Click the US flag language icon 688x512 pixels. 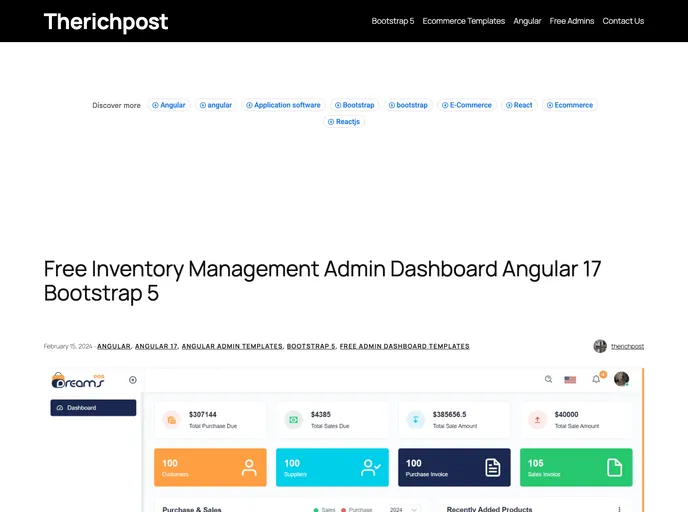[571, 380]
